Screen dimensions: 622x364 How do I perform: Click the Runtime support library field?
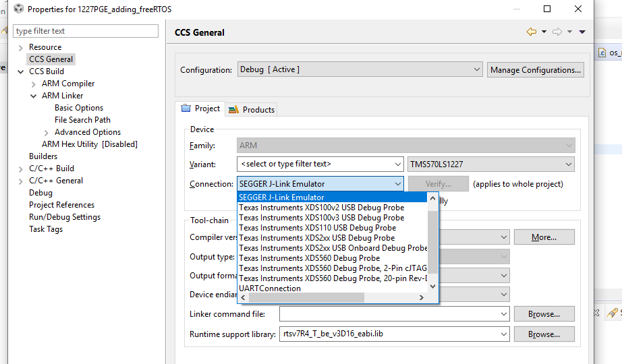[394, 334]
